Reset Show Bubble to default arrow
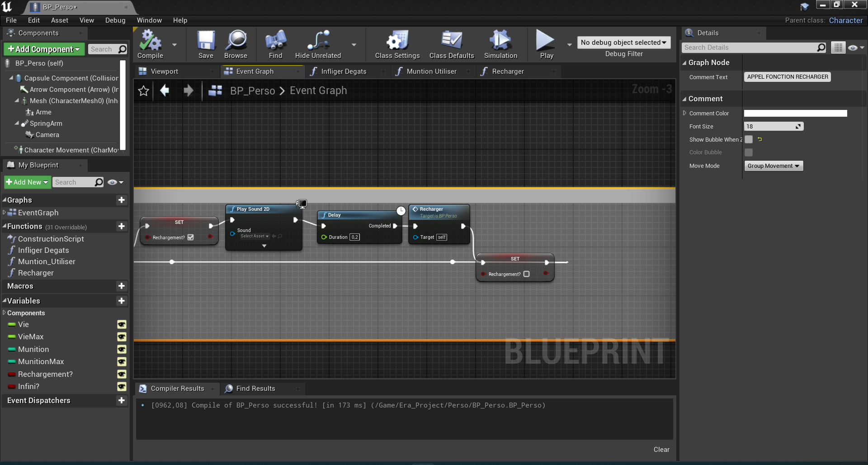Viewport: 868px width, 465px height. pos(760,139)
